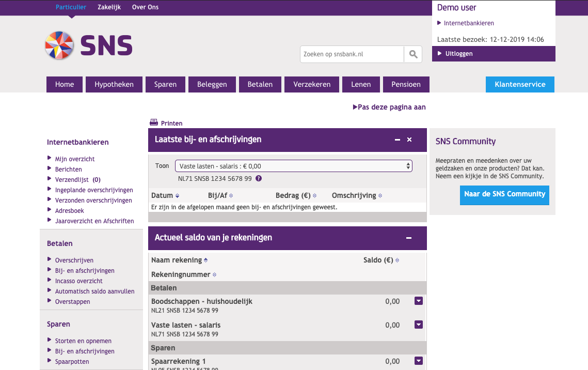This screenshot has height=370, width=588.
Task: Click the Naar de SNS Community button
Action: click(505, 195)
